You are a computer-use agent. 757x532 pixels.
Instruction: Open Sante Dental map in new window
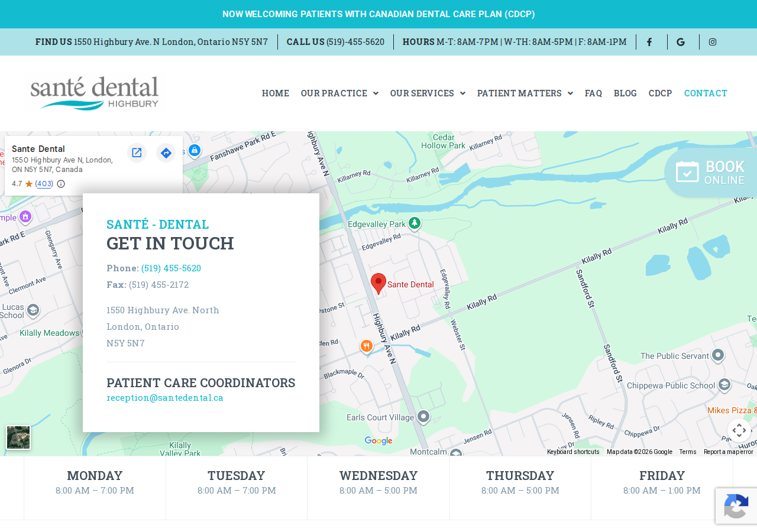click(x=137, y=153)
